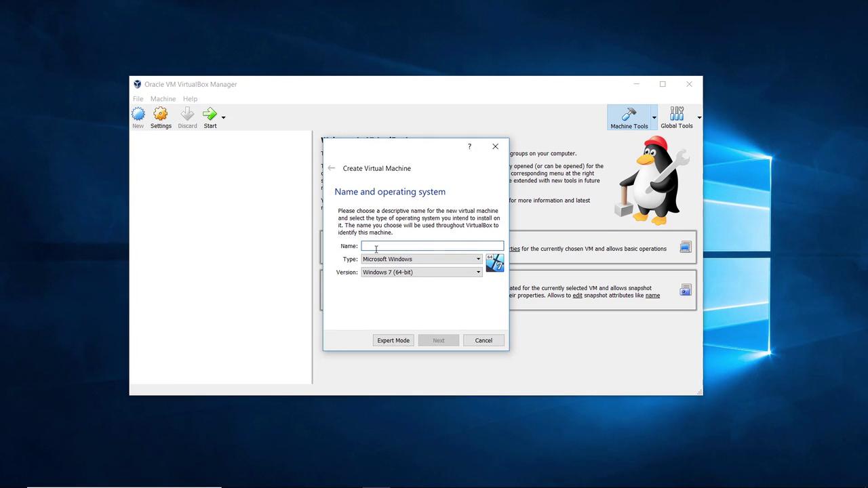
Task: Cancel the virtual machine creation
Action: (x=484, y=340)
